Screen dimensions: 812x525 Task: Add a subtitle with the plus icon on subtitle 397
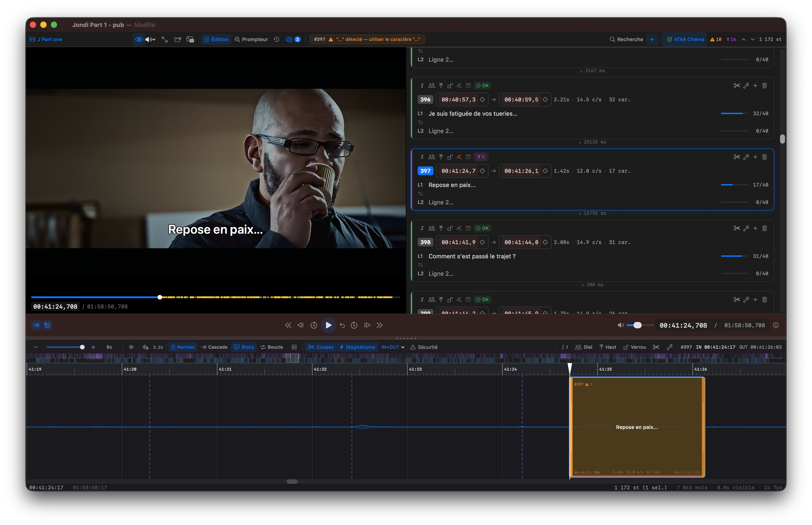pyautogui.click(x=755, y=157)
